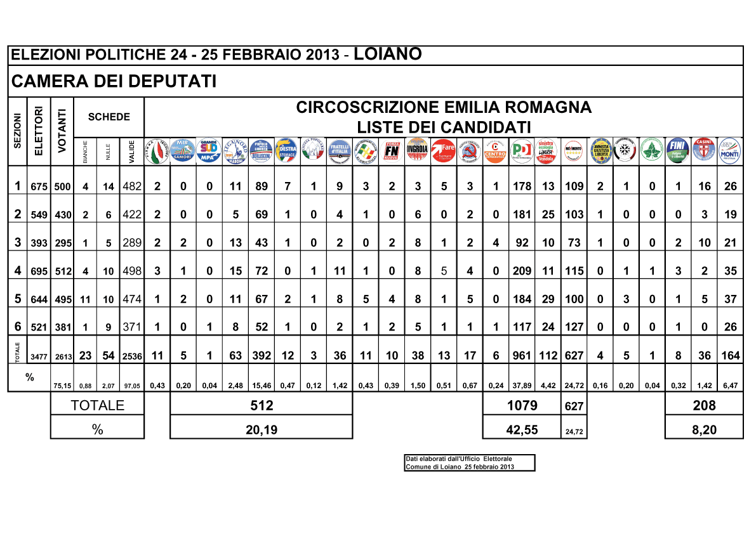
Task: Select the coalition total cell 1079
Action: (522, 406)
